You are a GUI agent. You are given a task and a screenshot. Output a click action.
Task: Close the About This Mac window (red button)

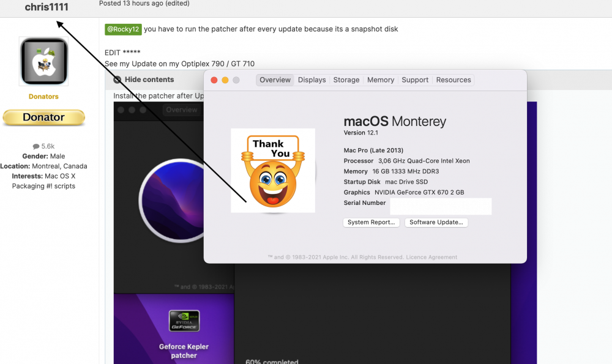[214, 80]
